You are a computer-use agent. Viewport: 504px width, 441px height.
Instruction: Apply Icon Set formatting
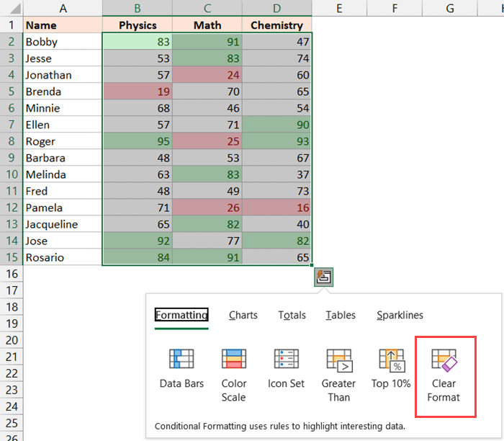click(x=286, y=368)
